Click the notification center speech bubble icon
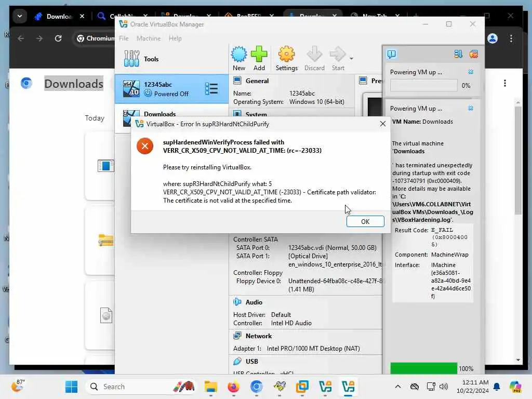Screen dimensions: 532x399 (x=392, y=54)
